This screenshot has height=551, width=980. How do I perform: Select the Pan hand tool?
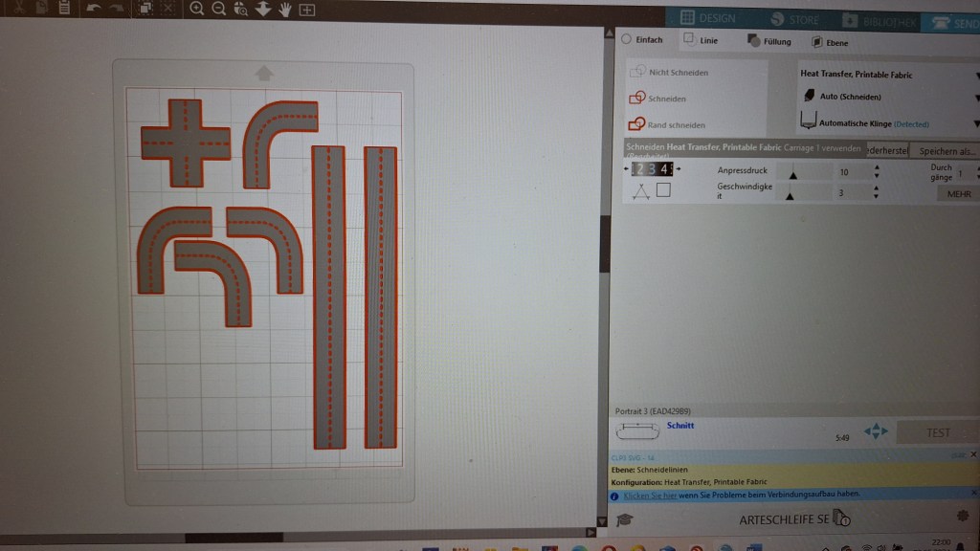pyautogui.click(x=285, y=10)
